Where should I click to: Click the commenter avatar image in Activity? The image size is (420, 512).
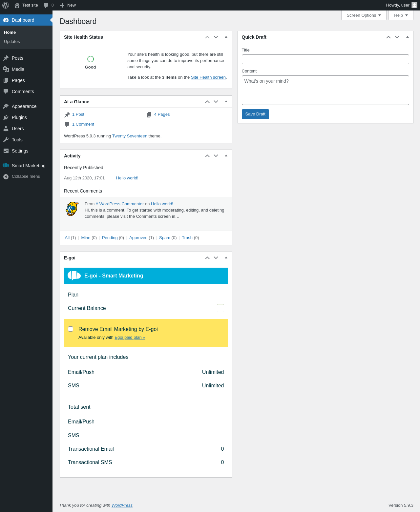pyautogui.click(x=72, y=209)
